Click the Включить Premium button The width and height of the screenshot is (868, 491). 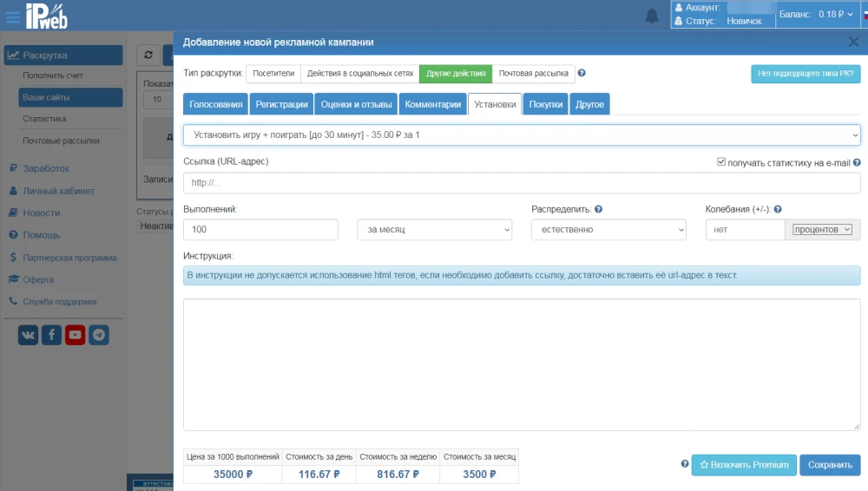tap(744, 465)
